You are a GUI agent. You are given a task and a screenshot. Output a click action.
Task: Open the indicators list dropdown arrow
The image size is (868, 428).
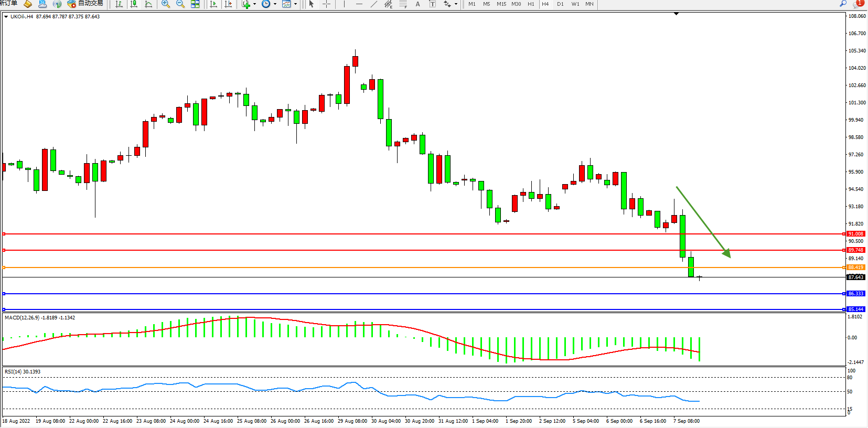pyautogui.click(x=255, y=4)
